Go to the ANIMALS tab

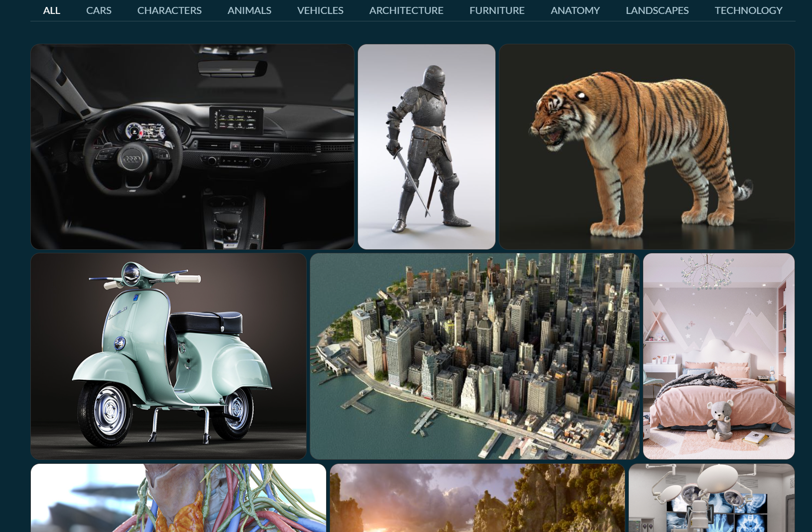(x=249, y=10)
